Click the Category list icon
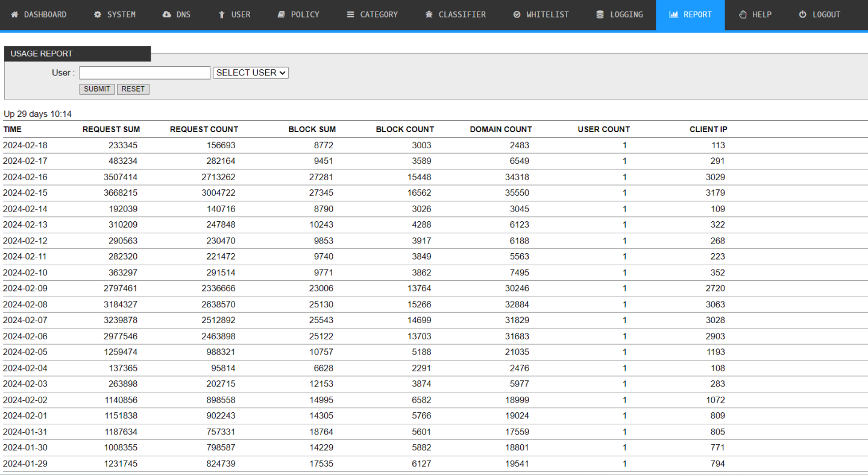The height and width of the screenshot is (475, 868). point(351,14)
